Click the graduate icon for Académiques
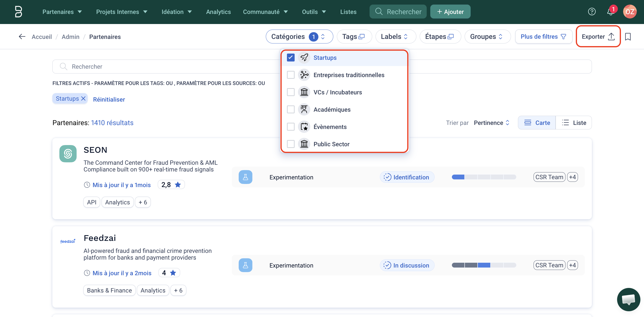Screen dimensions: 644x317 click(x=304, y=109)
